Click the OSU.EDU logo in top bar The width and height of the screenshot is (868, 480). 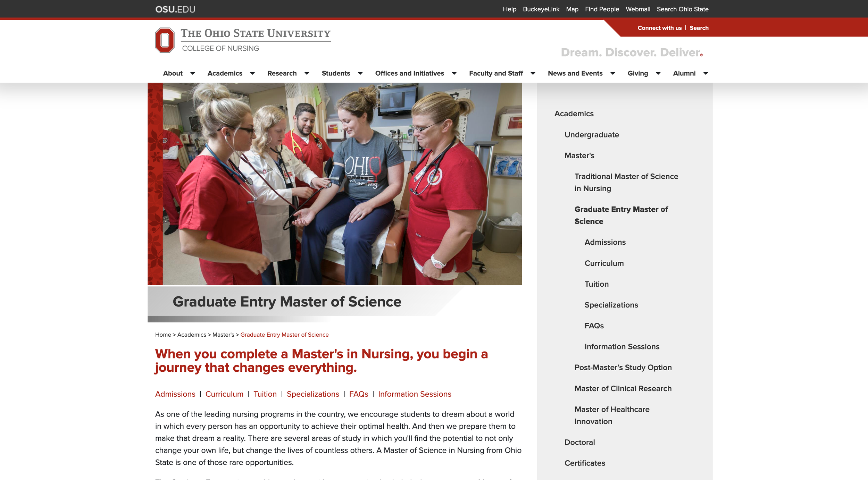click(x=175, y=9)
